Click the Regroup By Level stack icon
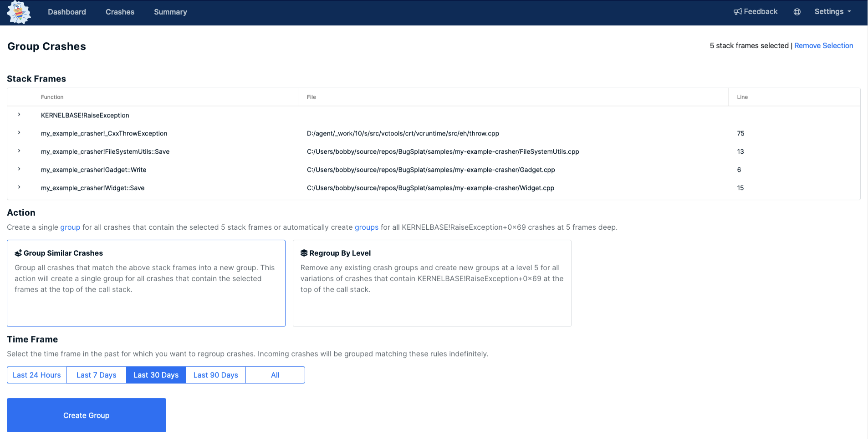Viewport: 868px width, 439px height. [304, 253]
